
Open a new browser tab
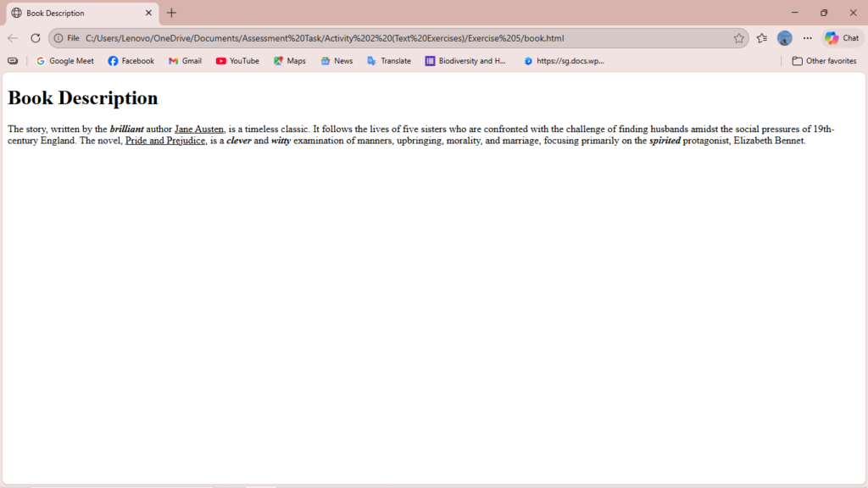[172, 13]
